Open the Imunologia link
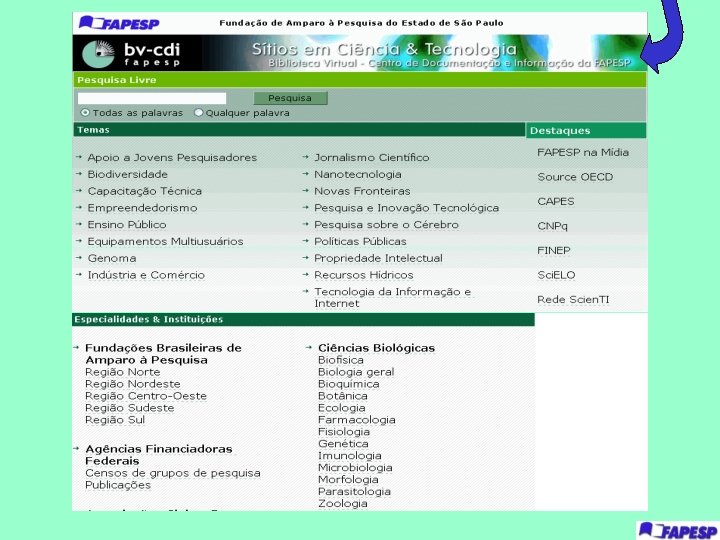Screen dimensions: 720x540 click(x=349, y=456)
